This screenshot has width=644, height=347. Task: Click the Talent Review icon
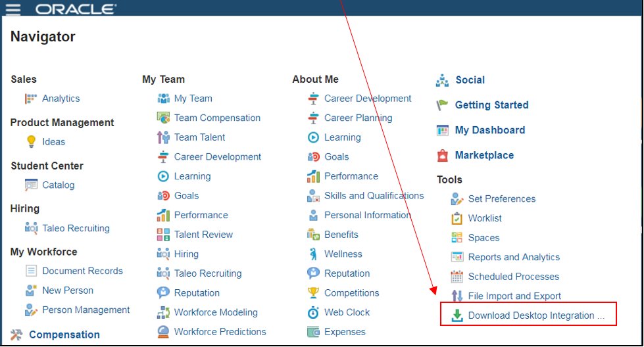point(163,235)
